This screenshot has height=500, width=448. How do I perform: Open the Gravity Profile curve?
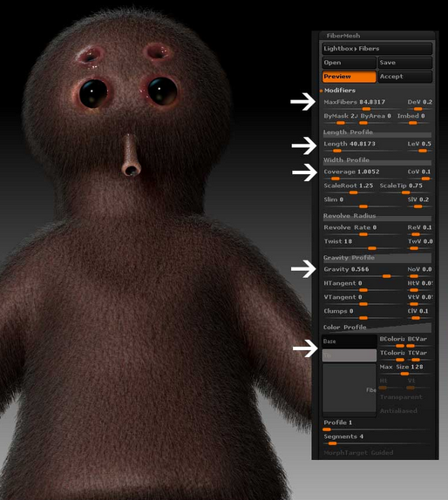click(x=377, y=258)
